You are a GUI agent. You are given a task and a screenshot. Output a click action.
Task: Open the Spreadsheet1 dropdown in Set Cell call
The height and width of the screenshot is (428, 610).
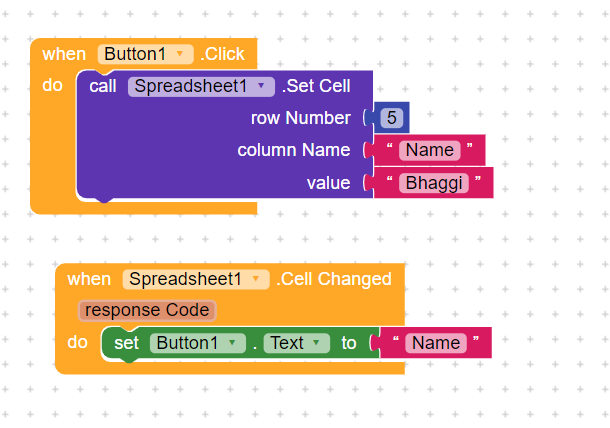(262, 86)
